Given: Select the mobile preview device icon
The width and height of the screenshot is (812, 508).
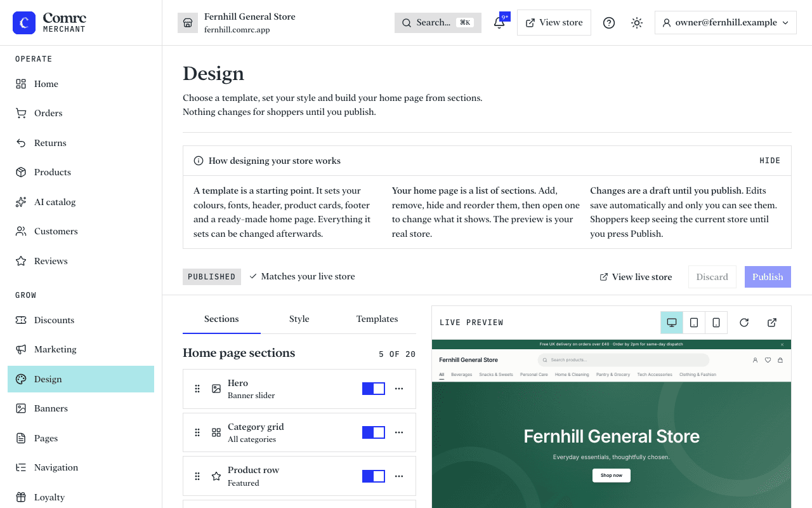Looking at the screenshot, I should pyautogui.click(x=716, y=323).
